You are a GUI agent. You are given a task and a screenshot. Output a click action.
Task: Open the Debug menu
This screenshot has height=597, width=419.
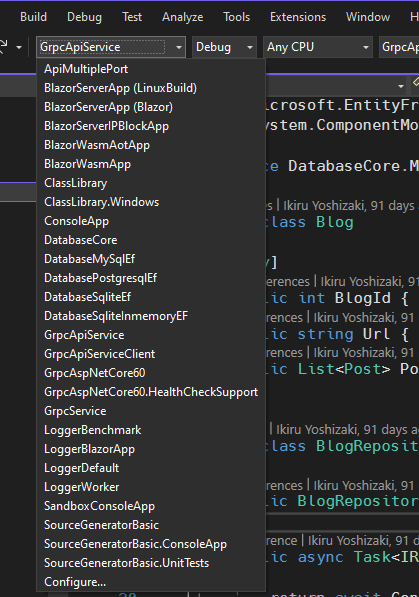click(84, 17)
